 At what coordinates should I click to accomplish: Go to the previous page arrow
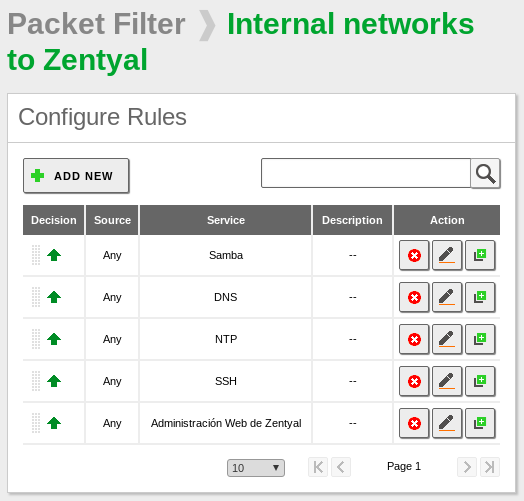click(x=341, y=467)
